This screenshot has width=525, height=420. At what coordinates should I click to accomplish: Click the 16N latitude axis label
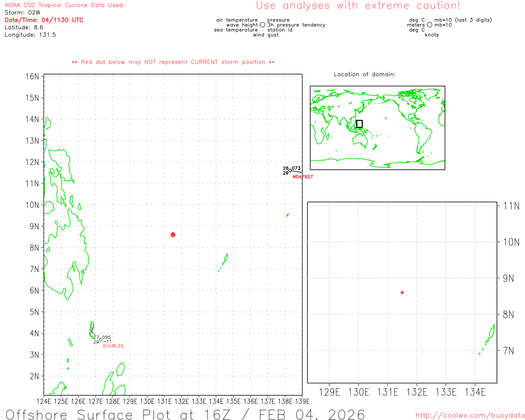(32, 77)
